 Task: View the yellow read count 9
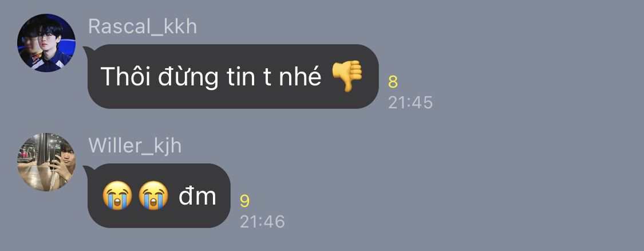[245, 201]
